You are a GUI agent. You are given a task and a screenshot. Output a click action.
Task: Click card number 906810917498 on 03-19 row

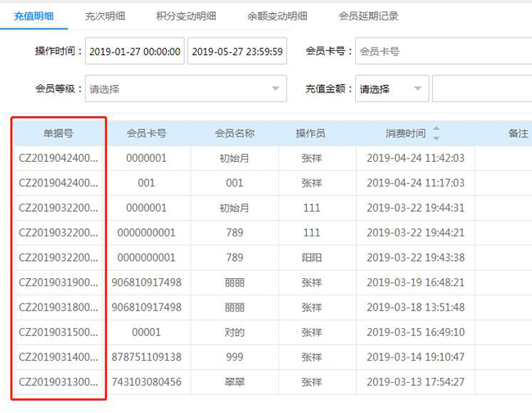tap(147, 282)
